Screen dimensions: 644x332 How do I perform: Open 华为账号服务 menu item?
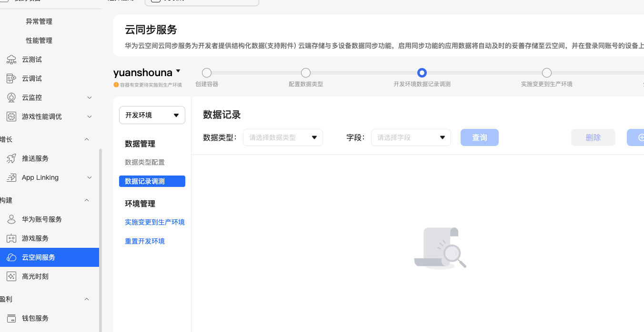tap(42, 219)
